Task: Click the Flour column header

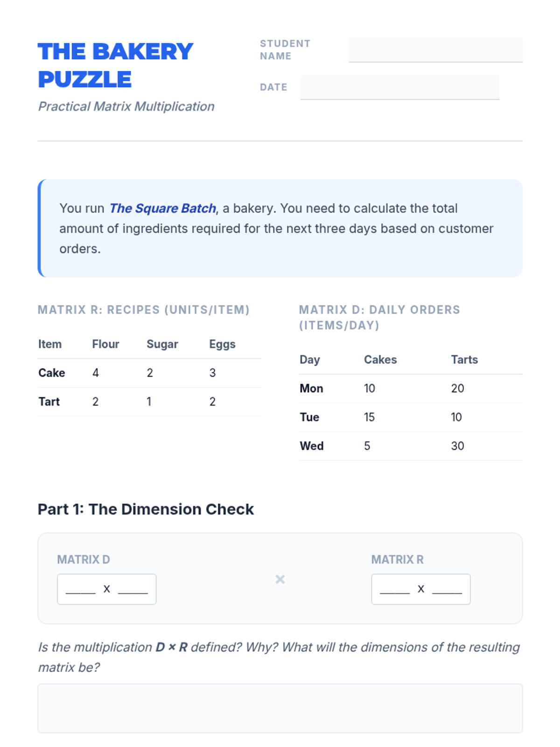Action: coord(105,344)
